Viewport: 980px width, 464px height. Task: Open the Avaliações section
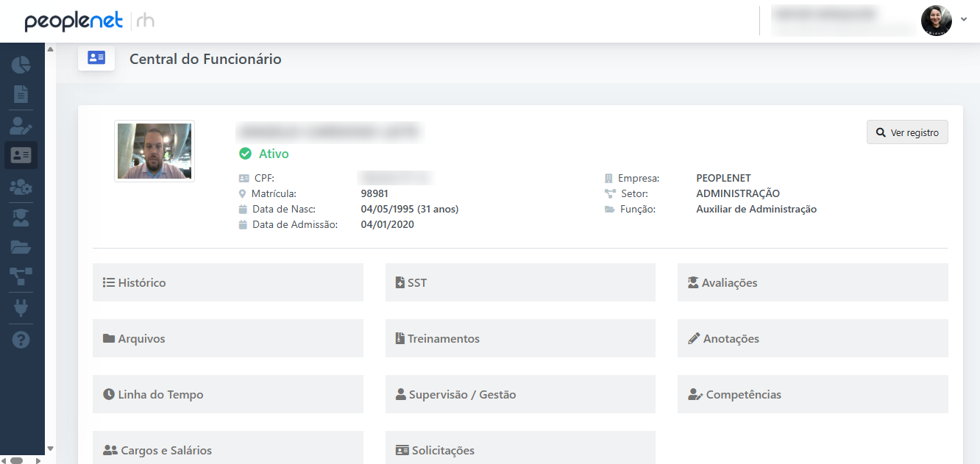pos(813,282)
